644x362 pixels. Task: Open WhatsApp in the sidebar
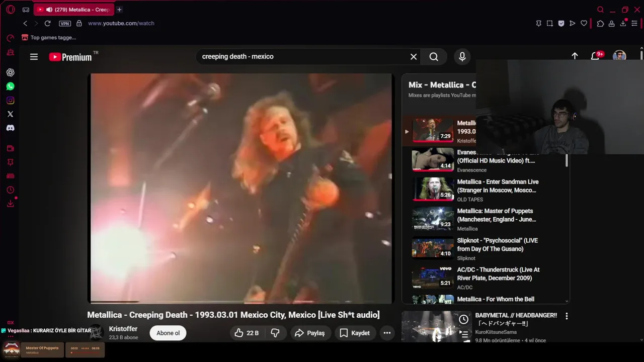coord(10,86)
